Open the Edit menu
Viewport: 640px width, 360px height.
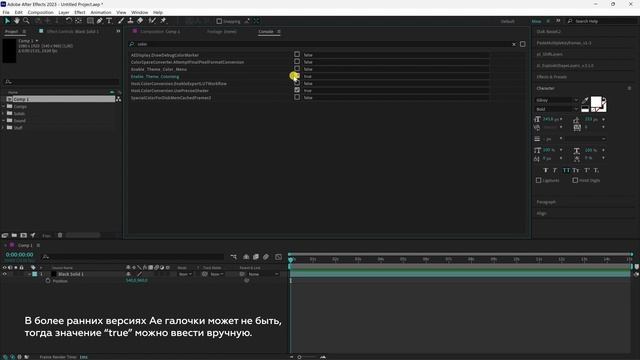[x=18, y=12]
